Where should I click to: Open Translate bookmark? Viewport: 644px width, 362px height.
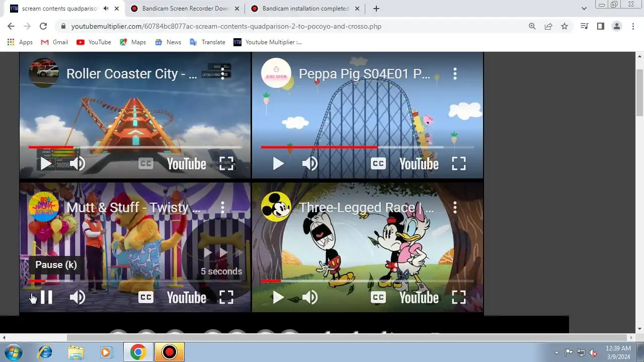point(207,42)
